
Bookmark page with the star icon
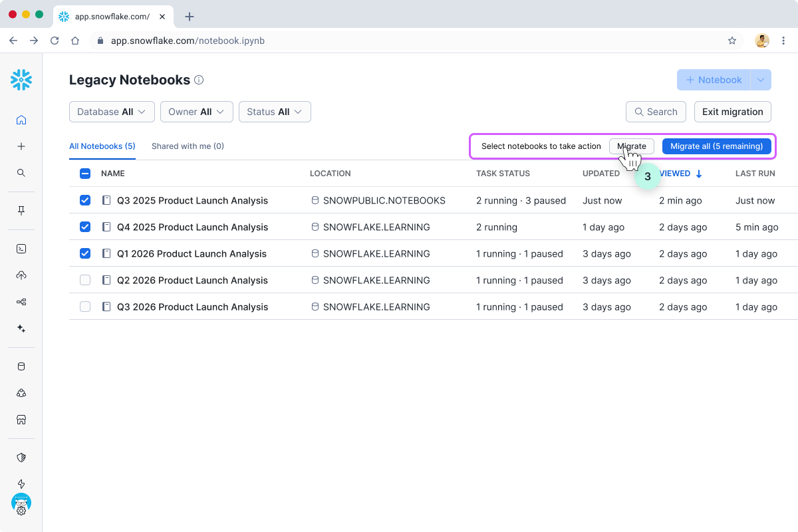point(732,41)
